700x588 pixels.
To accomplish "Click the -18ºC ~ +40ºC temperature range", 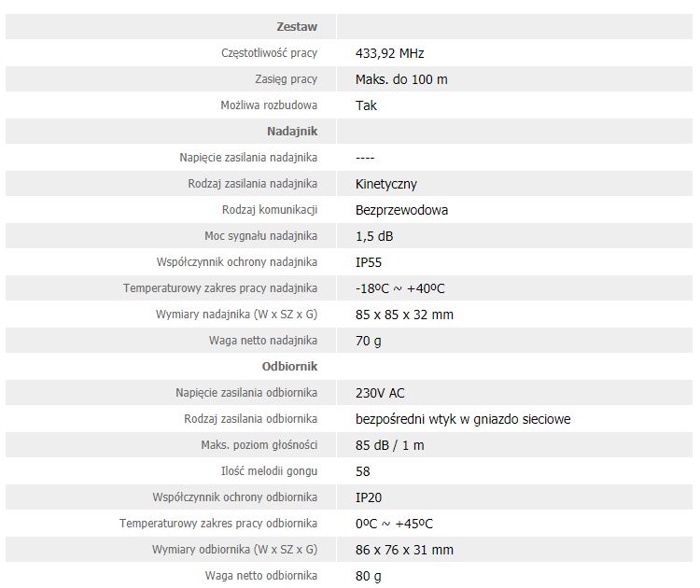I will coord(400,288).
